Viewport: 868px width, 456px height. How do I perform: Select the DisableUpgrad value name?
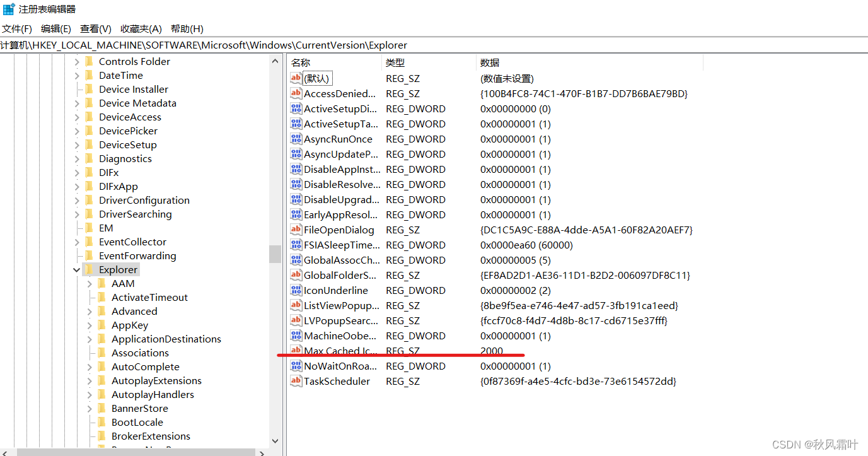pyautogui.click(x=341, y=199)
